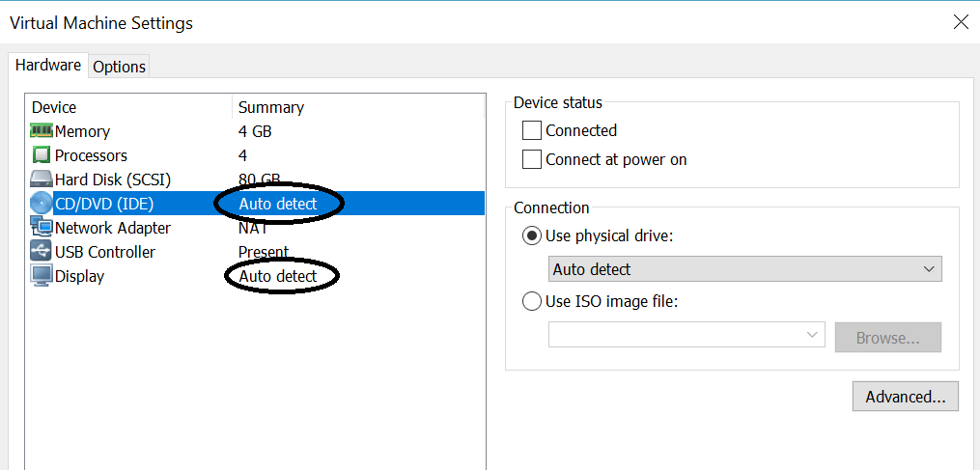
Task: Select the Hardware tab
Action: coord(48,66)
